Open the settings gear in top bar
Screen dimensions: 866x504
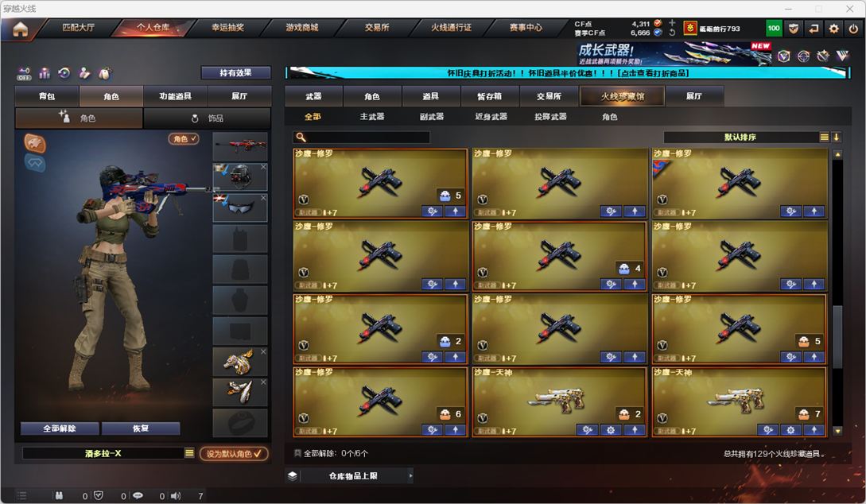point(833,28)
